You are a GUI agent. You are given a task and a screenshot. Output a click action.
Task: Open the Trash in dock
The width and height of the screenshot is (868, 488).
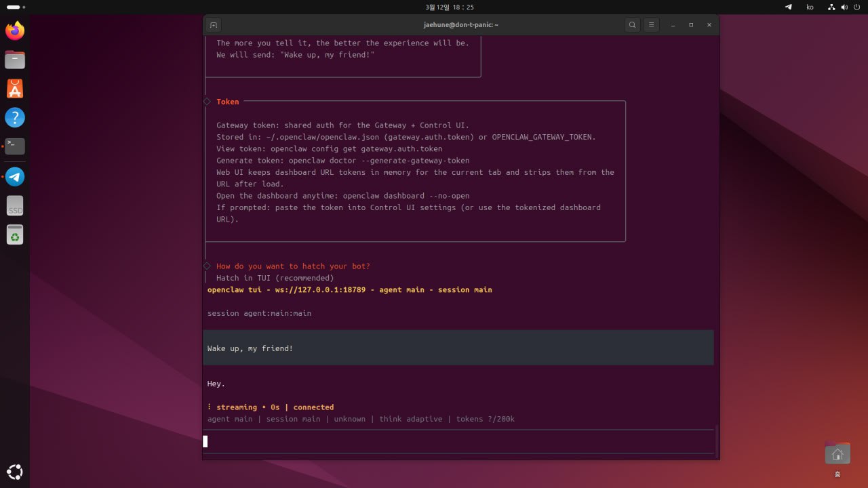coord(15,235)
